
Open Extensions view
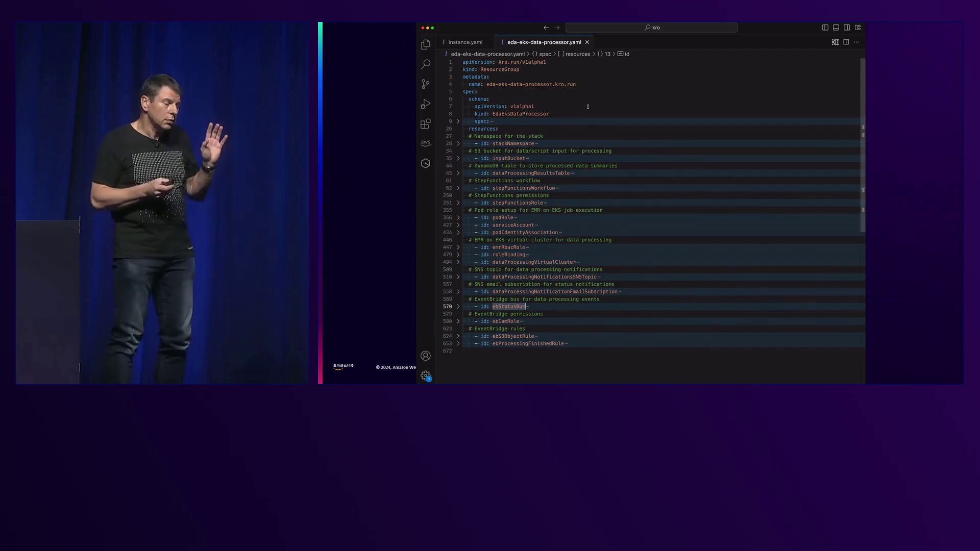click(x=425, y=124)
